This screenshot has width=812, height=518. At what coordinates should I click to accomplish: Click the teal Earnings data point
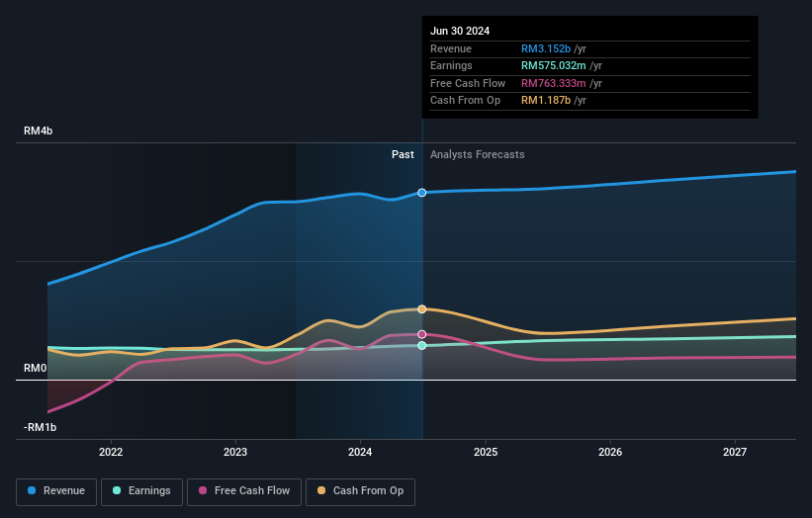(x=422, y=345)
